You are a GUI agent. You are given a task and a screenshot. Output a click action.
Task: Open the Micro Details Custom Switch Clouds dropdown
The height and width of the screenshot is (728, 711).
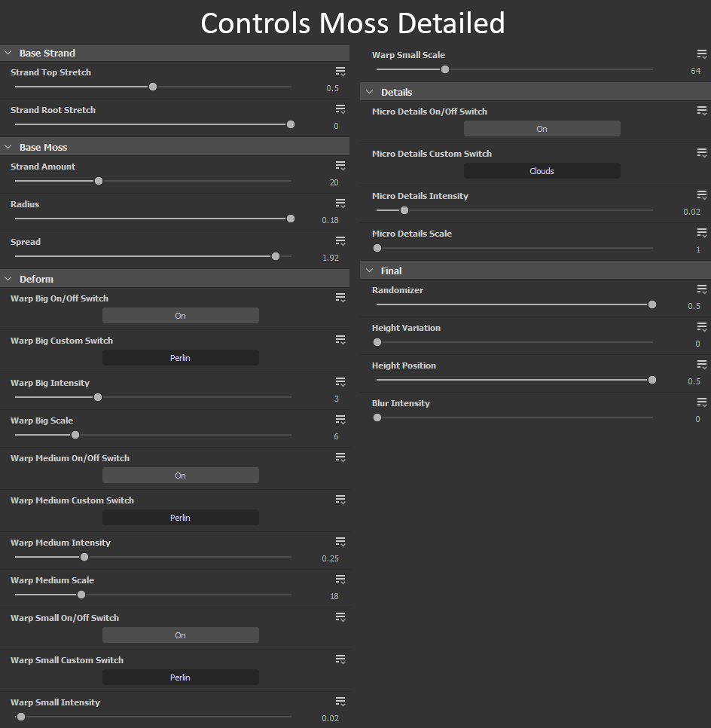542,171
